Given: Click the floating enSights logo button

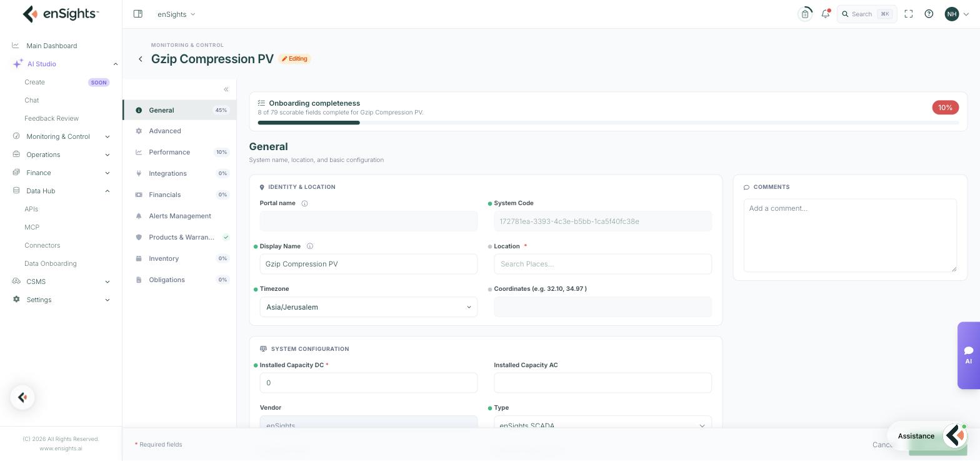Looking at the screenshot, I should 22,397.
